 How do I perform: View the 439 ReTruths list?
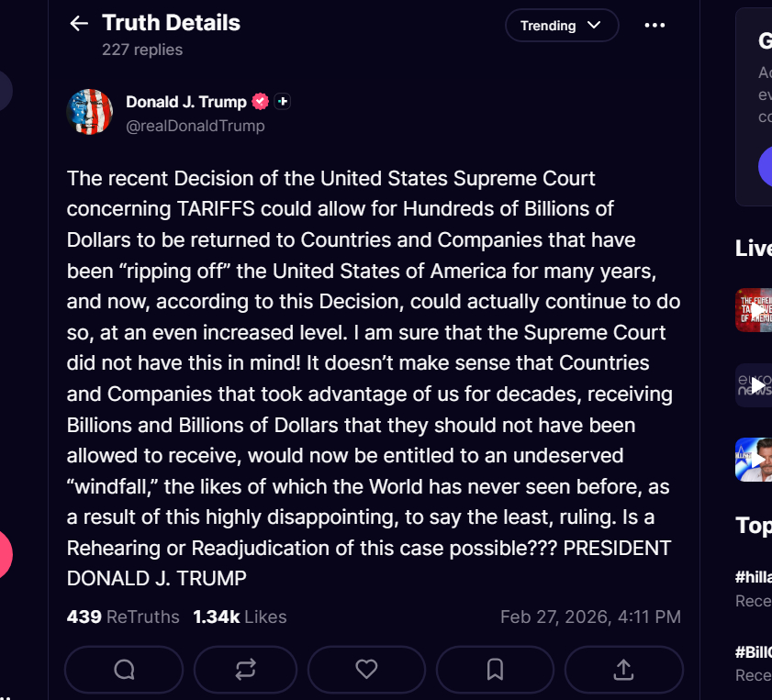[123, 617]
